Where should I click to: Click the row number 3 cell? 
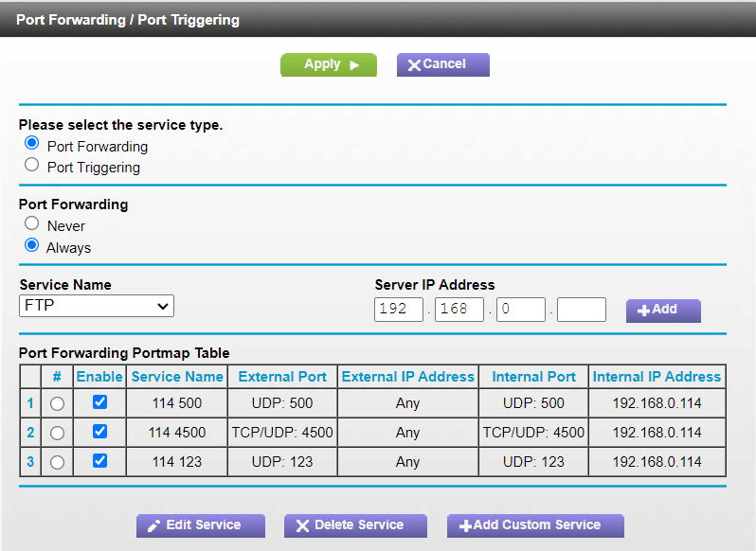(30, 462)
